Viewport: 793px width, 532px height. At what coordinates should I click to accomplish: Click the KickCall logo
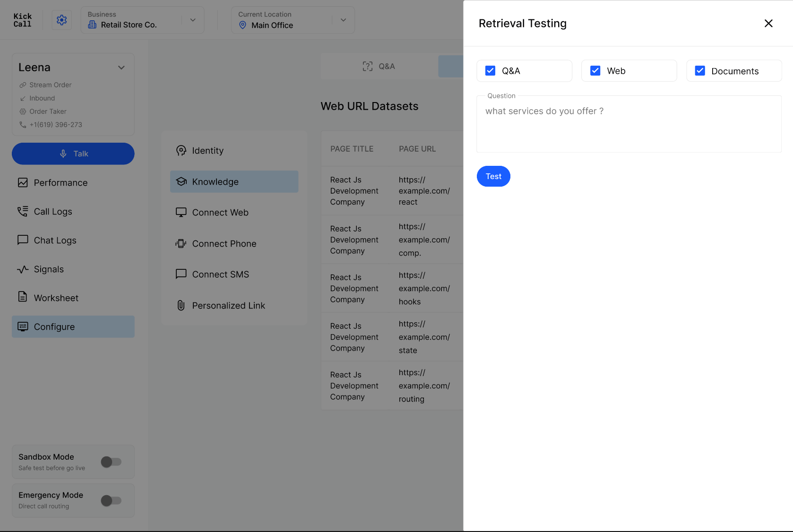click(x=22, y=20)
